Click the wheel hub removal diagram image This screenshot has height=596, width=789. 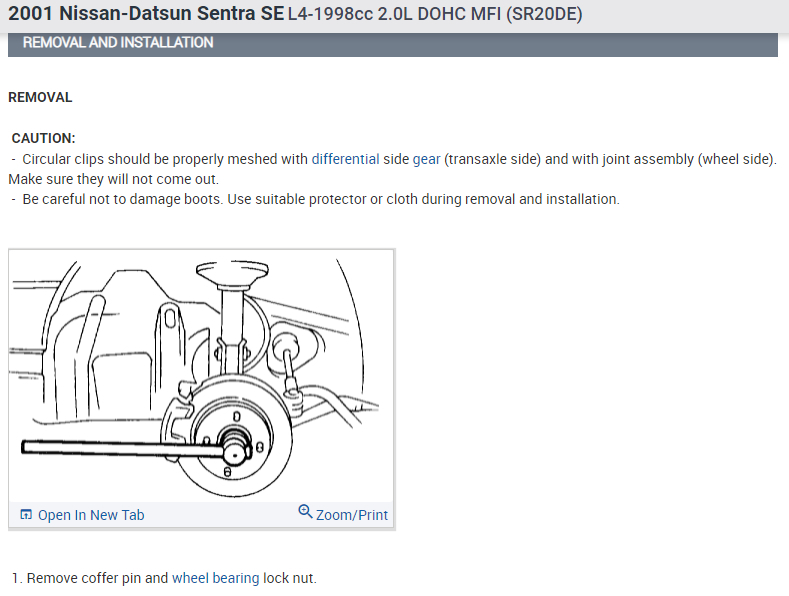201,376
